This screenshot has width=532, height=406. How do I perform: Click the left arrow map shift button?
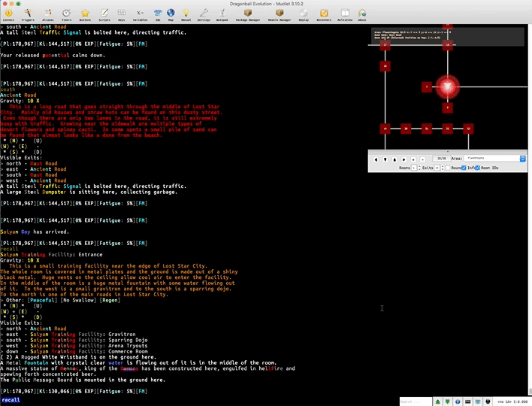point(377,159)
